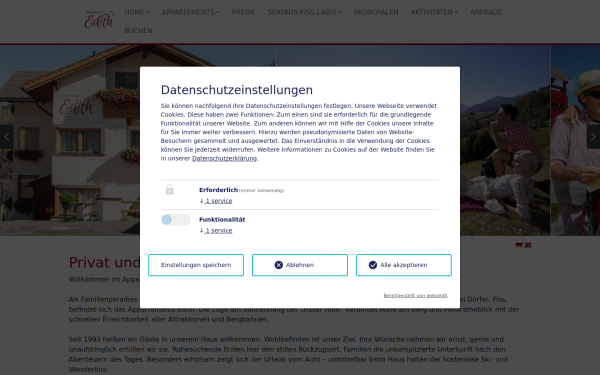Click the Ablehnen button
The width and height of the screenshot is (600, 375).
point(300,265)
